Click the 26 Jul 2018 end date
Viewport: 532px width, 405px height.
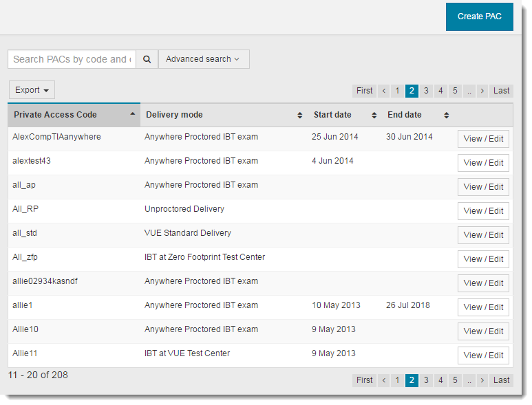pos(408,305)
